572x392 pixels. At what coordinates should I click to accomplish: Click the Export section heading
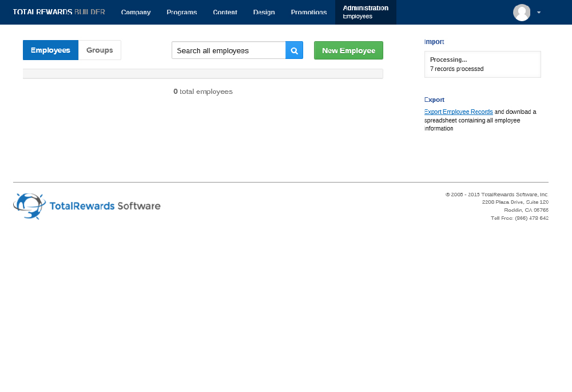(x=434, y=100)
